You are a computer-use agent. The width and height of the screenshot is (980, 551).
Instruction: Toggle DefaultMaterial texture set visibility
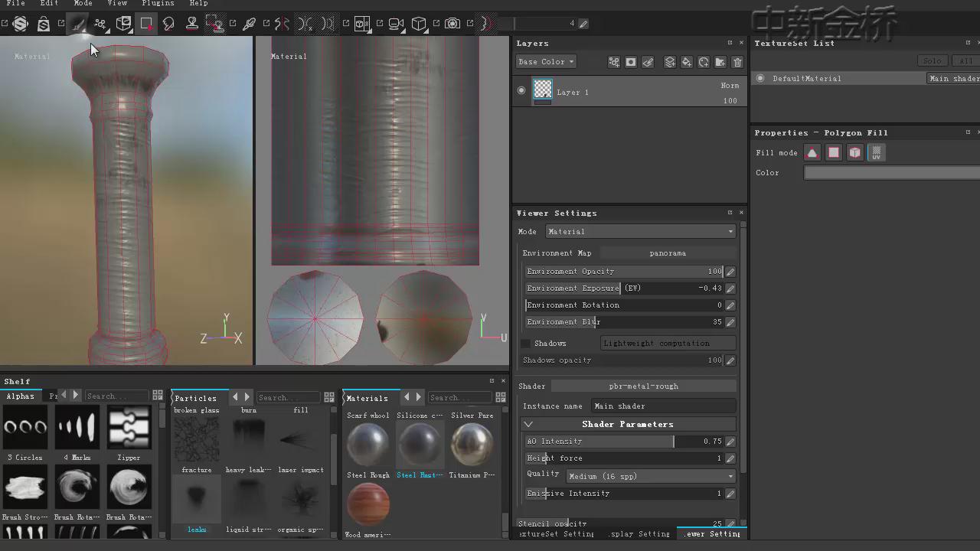(760, 78)
